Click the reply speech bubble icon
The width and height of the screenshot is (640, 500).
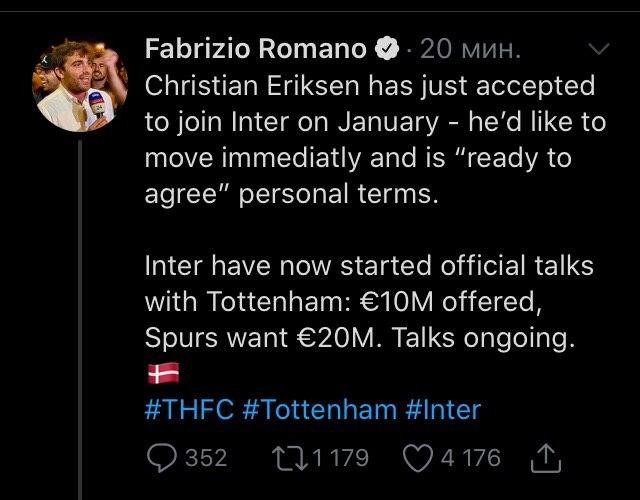[162, 458]
